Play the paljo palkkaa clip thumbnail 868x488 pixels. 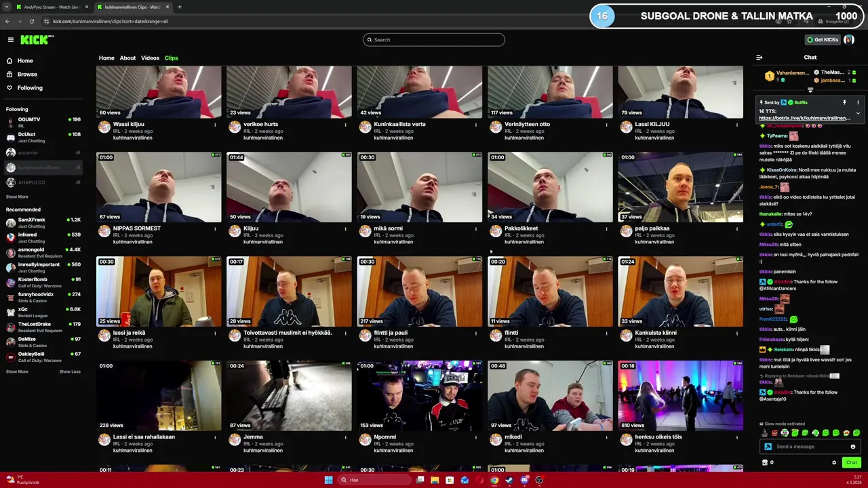(x=680, y=187)
